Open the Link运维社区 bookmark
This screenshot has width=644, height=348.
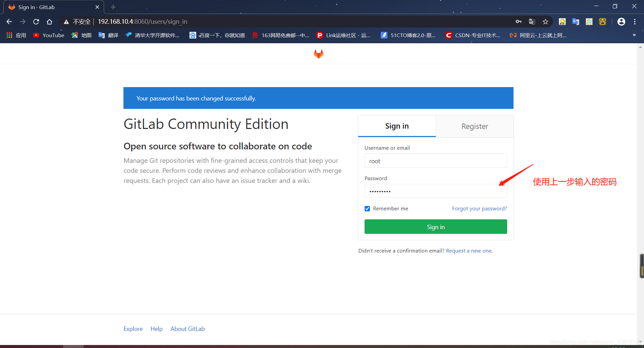click(x=343, y=35)
